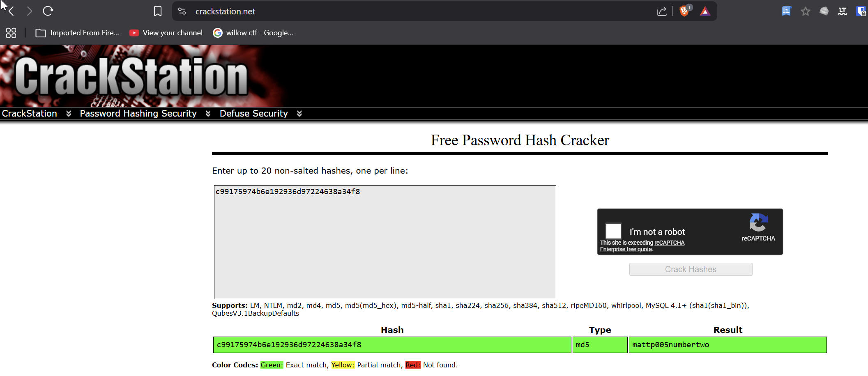Viewport: 868px width, 376px height.
Task: Click the Green: color code label
Action: pos(272,365)
